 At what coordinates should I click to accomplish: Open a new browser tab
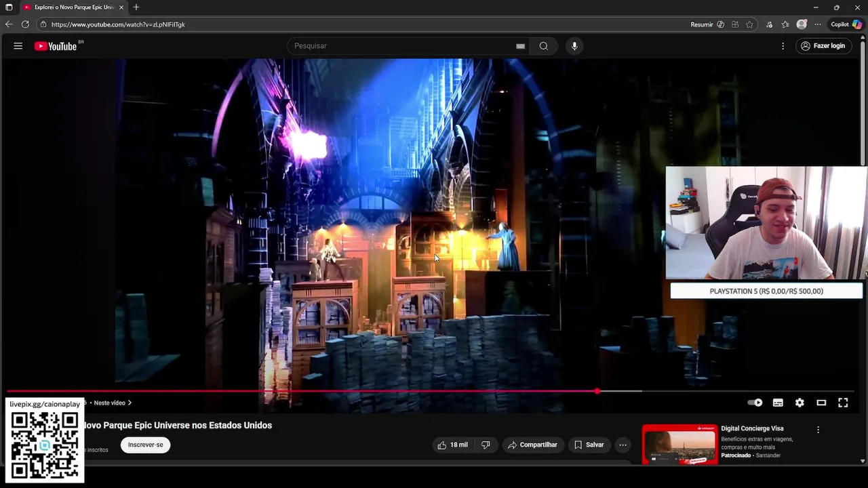coord(136,7)
